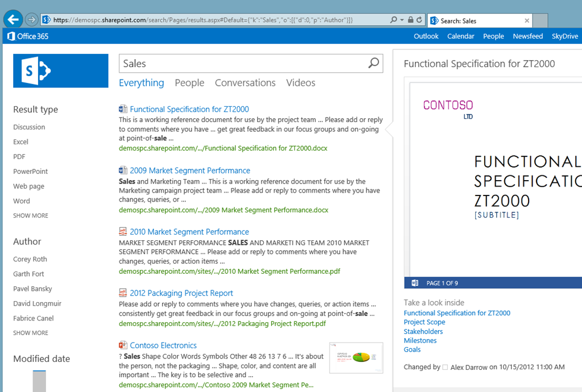The height and width of the screenshot is (392, 582).
Task: Switch to the Videos search vertical
Action: pos(301,83)
